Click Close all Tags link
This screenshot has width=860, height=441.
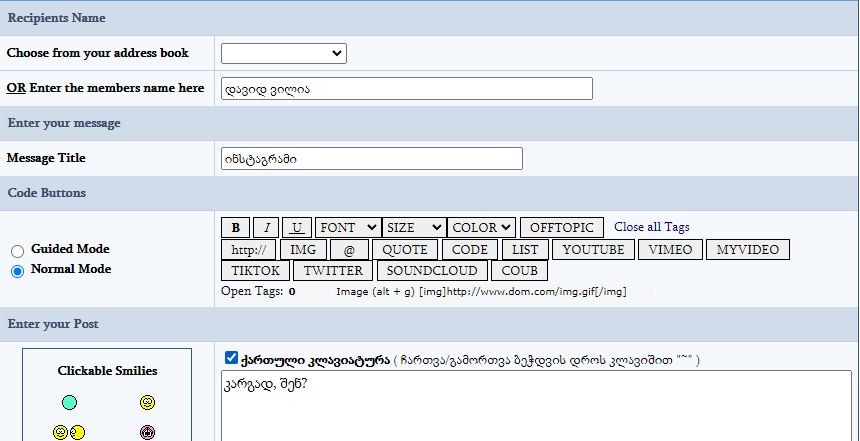point(652,227)
